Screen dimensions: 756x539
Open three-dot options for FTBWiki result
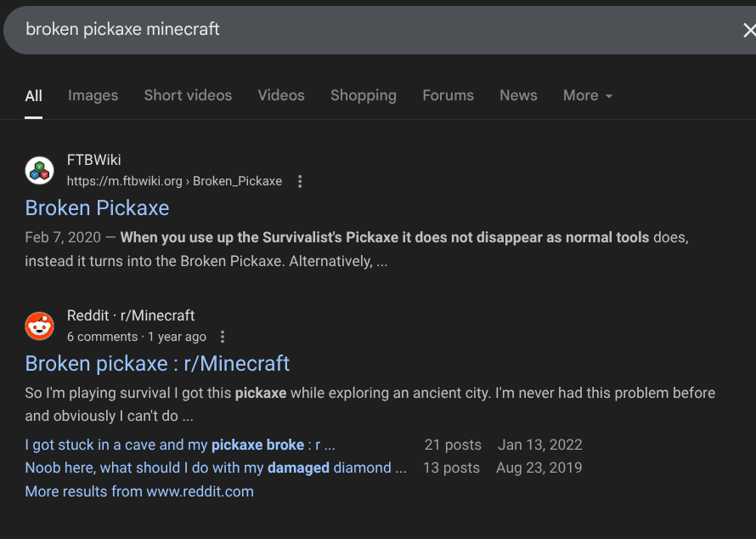coord(300,181)
